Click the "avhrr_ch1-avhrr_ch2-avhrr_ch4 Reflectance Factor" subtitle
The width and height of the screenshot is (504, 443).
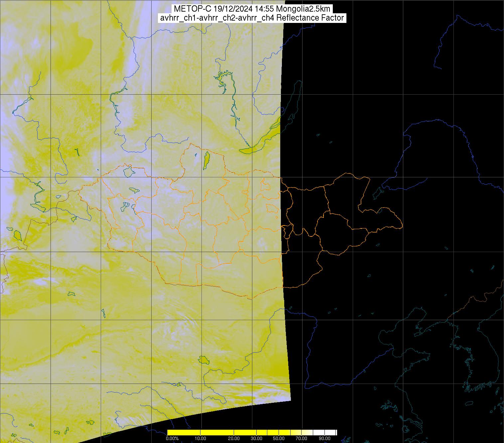coord(252,18)
